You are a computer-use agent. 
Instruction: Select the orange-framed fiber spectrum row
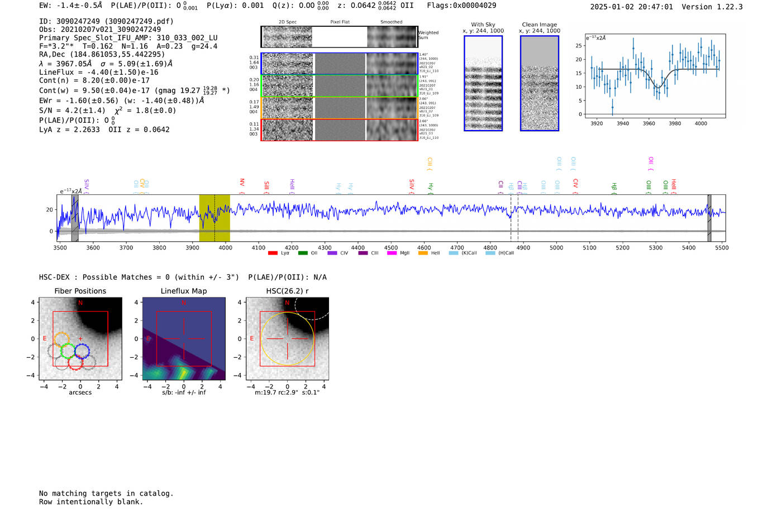pos(339,108)
